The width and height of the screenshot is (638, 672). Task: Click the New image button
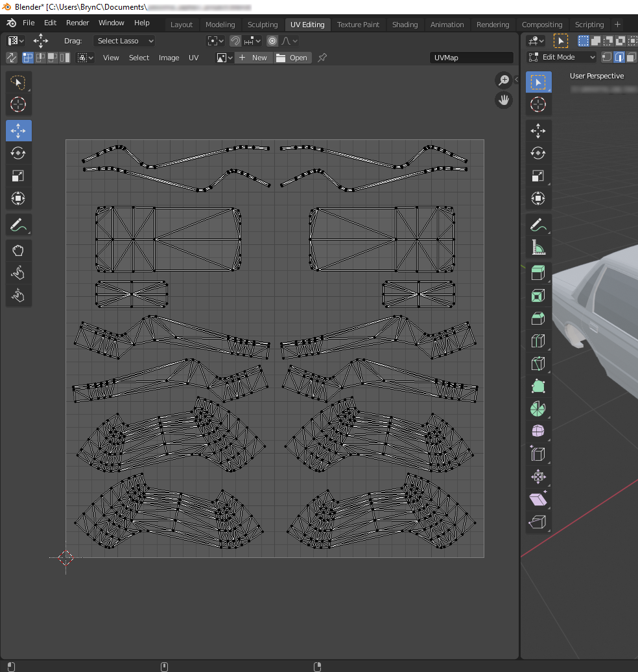tap(253, 58)
